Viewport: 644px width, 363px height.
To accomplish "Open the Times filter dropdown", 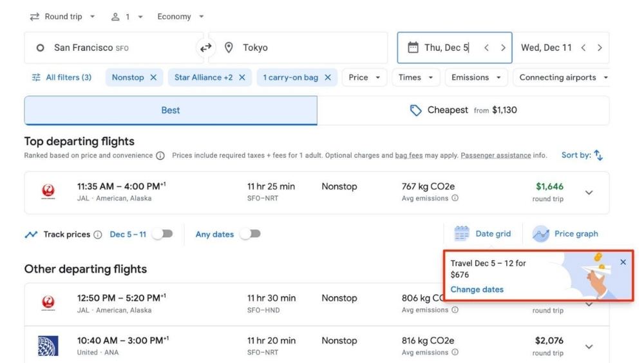I will point(415,77).
